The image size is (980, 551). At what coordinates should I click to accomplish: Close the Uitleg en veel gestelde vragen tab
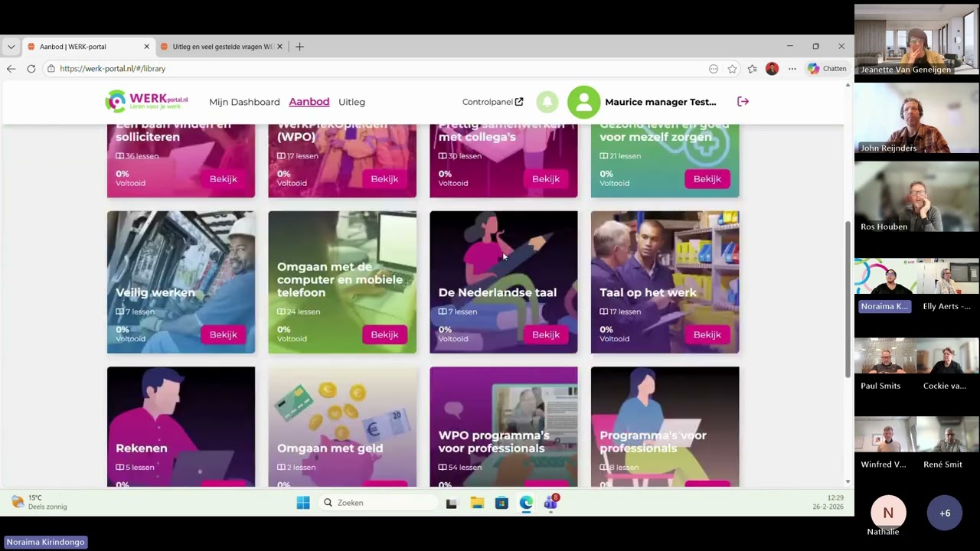pyautogui.click(x=279, y=47)
